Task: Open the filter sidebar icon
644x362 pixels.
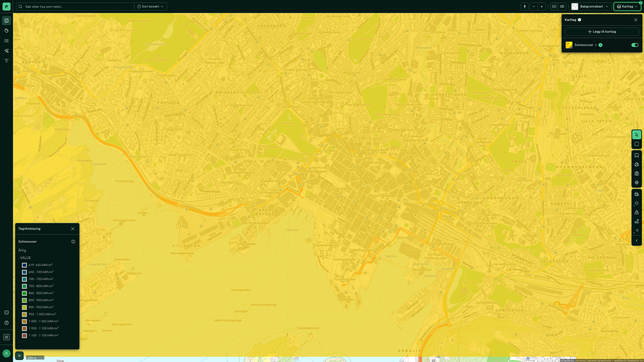Action: tap(7, 61)
